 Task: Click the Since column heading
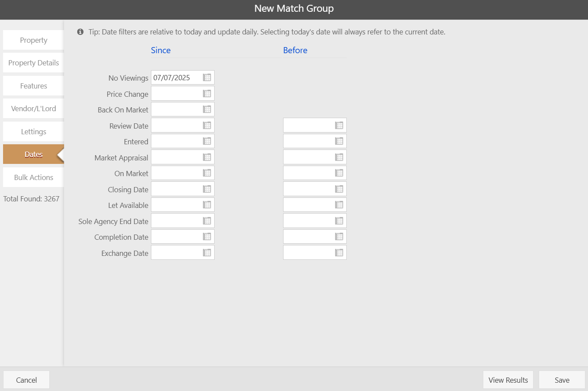161,50
